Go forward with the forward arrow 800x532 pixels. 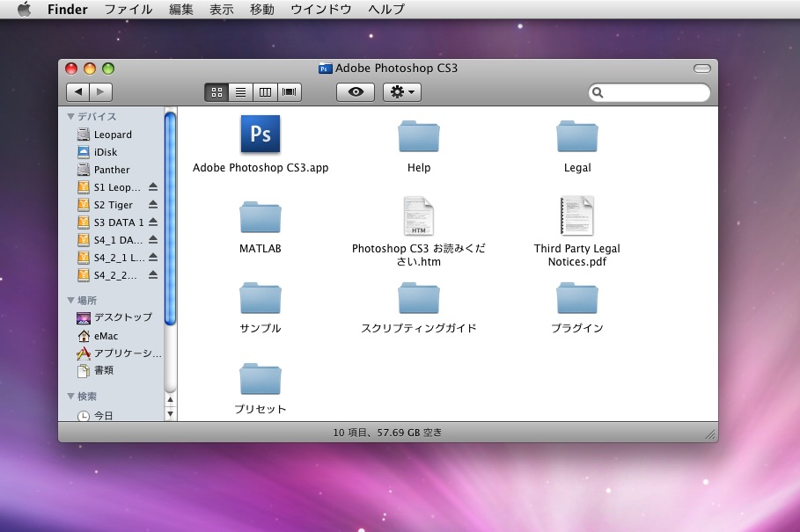pyautogui.click(x=100, y=92)
